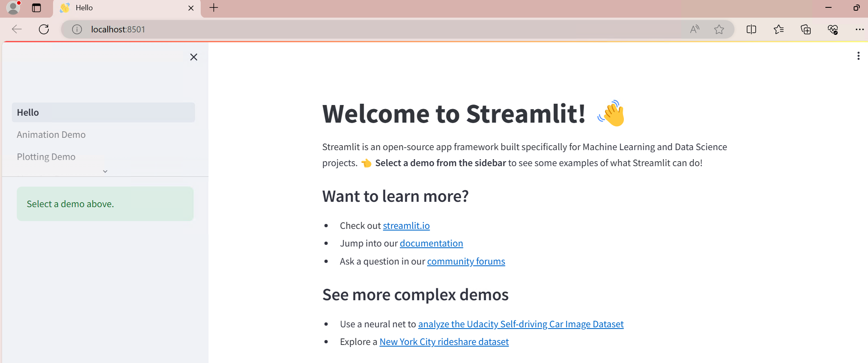
Task: Open the Streamlit app three-dot menu
Action: click(858, 56)
